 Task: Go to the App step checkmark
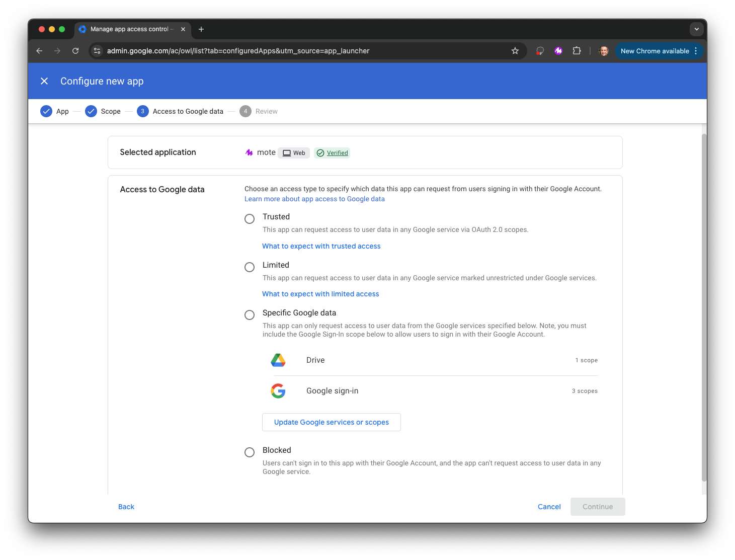(46, 111)
